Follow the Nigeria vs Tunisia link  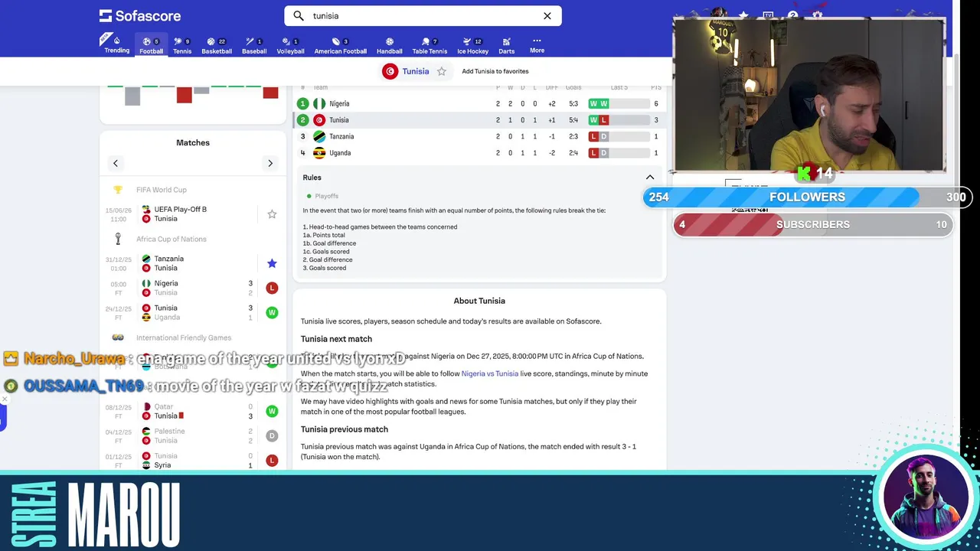pos(489,373)
